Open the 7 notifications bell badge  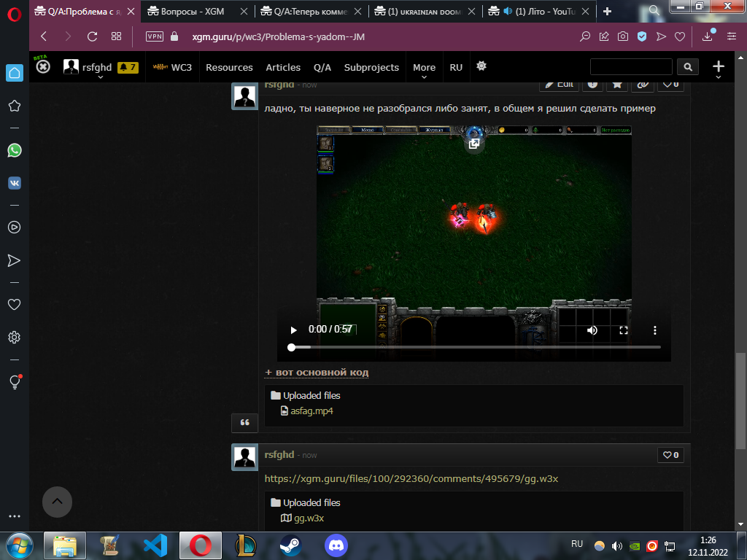point(128,68)
